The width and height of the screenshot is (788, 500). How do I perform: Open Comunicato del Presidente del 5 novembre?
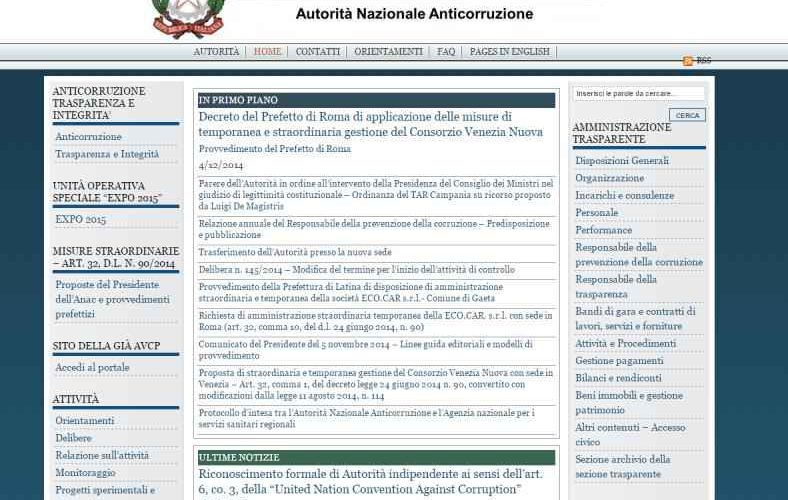click(x=365, y=350)
